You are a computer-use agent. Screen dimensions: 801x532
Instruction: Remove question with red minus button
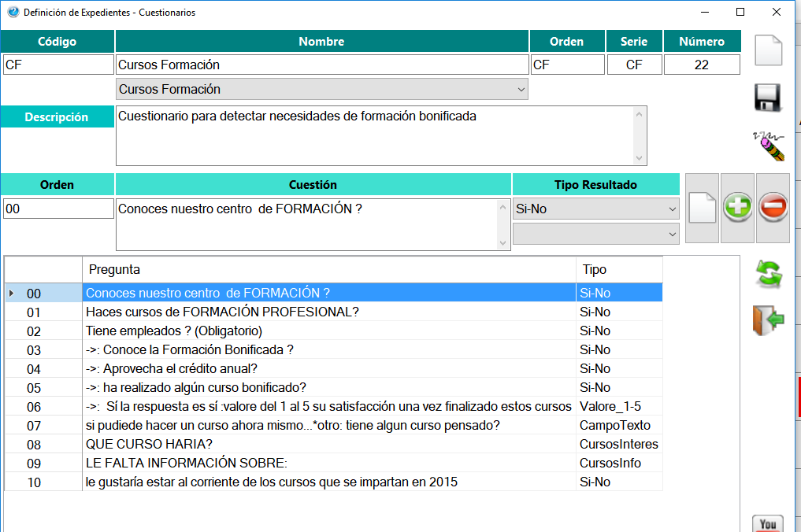(773, 207)
